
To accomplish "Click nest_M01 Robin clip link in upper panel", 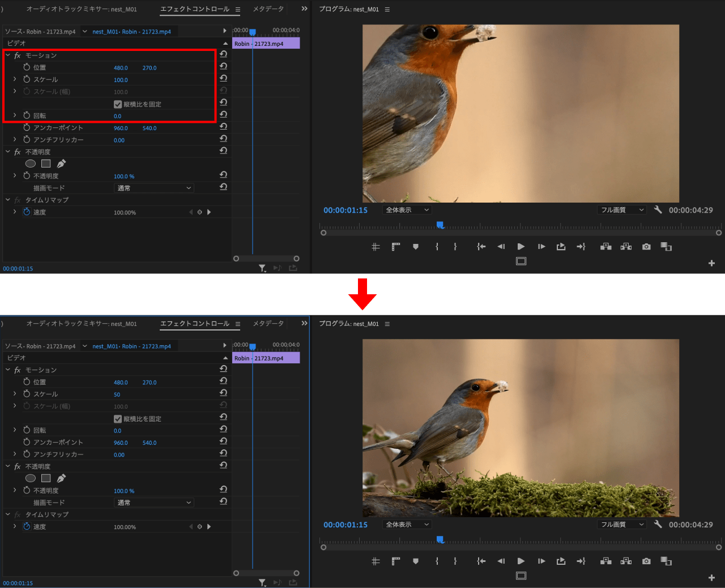I will (131, 32).
